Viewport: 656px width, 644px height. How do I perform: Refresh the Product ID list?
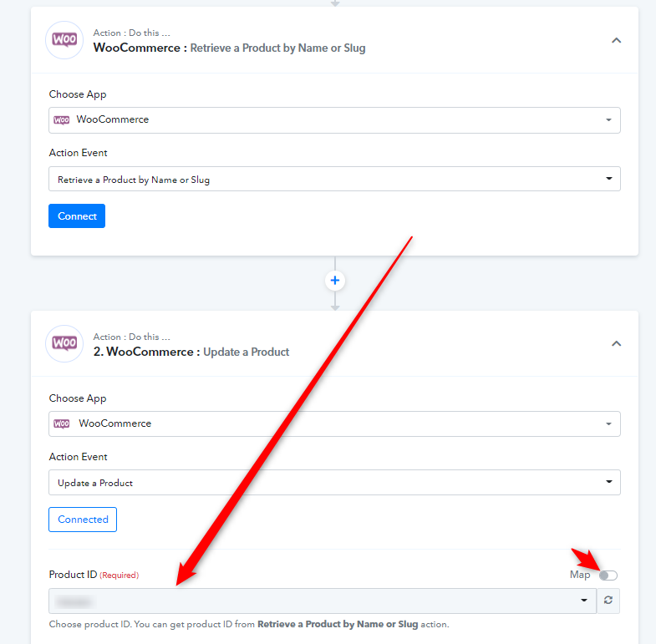[x=608, y=601]
